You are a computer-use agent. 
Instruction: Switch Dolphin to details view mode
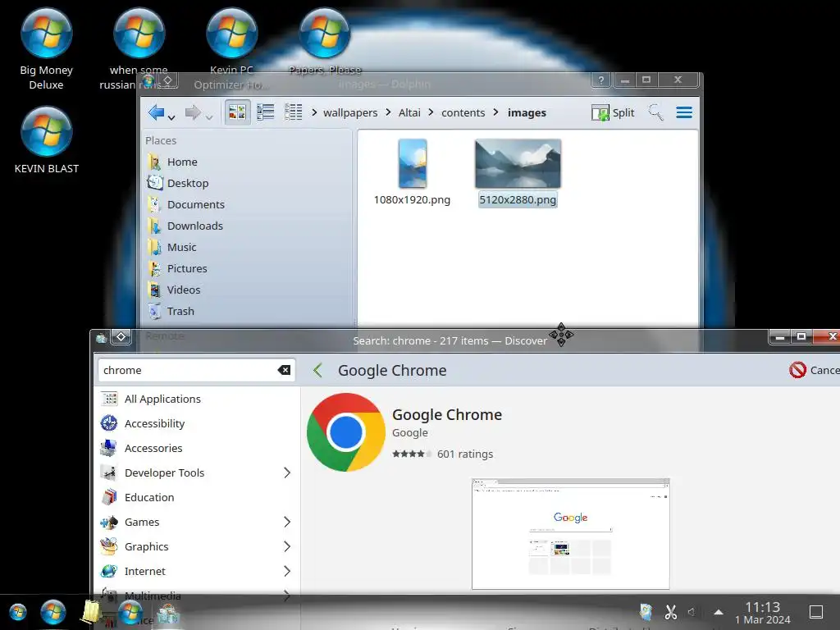point(293,112)
